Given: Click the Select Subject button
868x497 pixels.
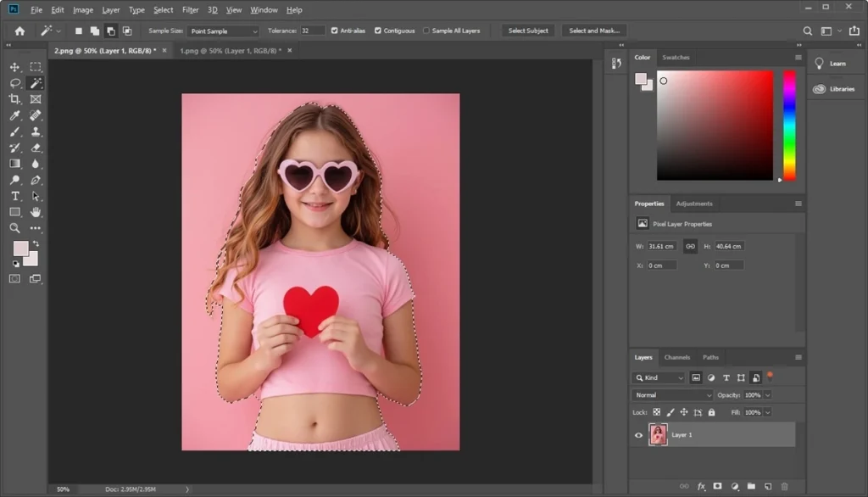Looking at the screenshot, I should [x=528, y=31].
